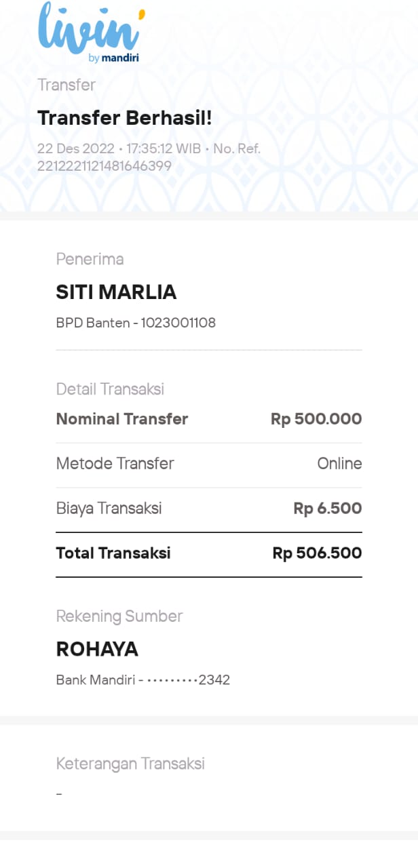The height and width of the screenshot is (868, 418).
Task: Click the "Rekening Sumber" section label
Action: pos(119,616)
